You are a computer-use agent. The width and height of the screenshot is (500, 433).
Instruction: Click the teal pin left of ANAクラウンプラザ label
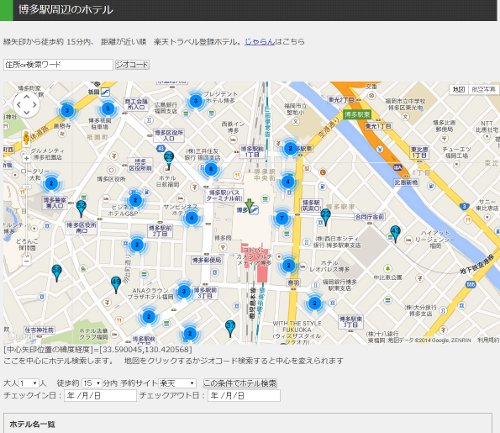point(116,284)
